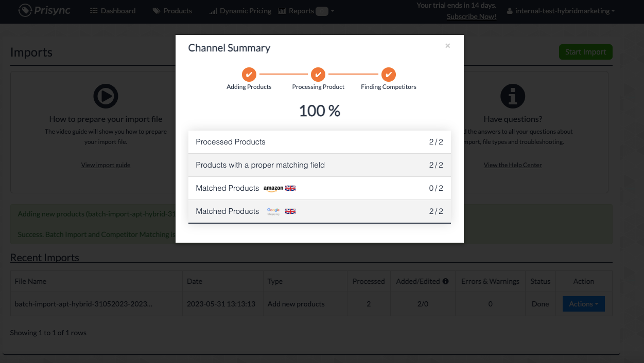
Task: Click the Added/Edited info tooltip icon
Action: (445, 281)
